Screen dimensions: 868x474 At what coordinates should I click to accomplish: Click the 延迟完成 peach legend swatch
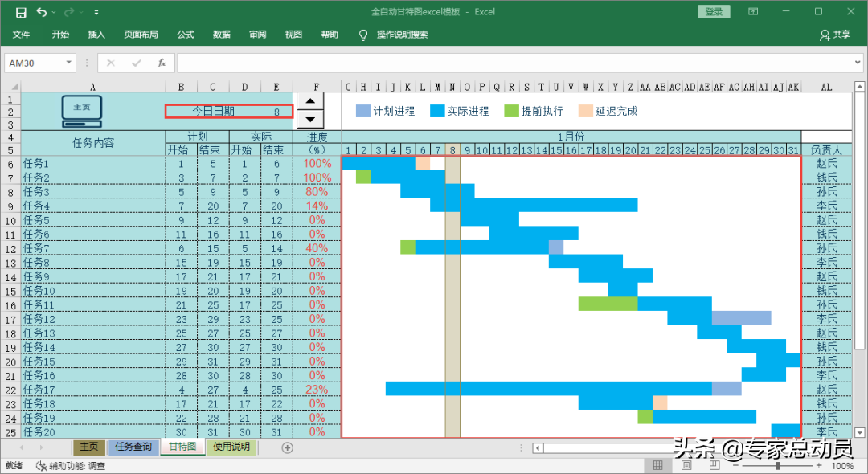pos(585,111)
